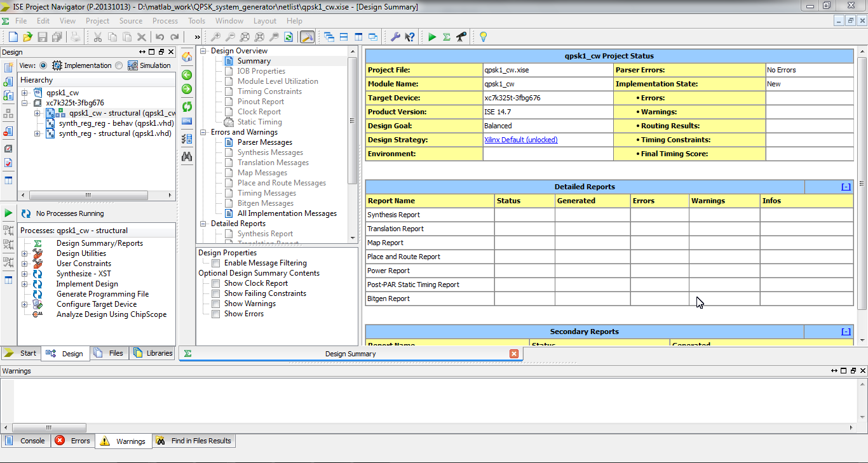Tick the Show Failing Constraints checkbox
The image size is (868, 463).
click(216, 293)
